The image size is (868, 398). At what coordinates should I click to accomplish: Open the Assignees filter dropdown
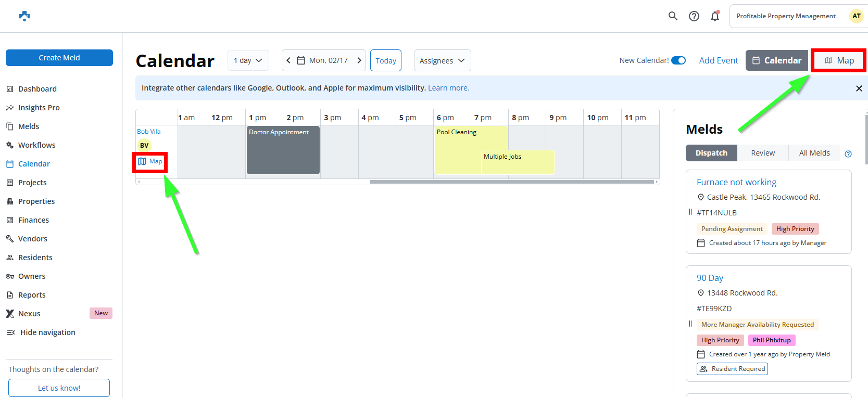pyautogui.click(x=442, y=60)
